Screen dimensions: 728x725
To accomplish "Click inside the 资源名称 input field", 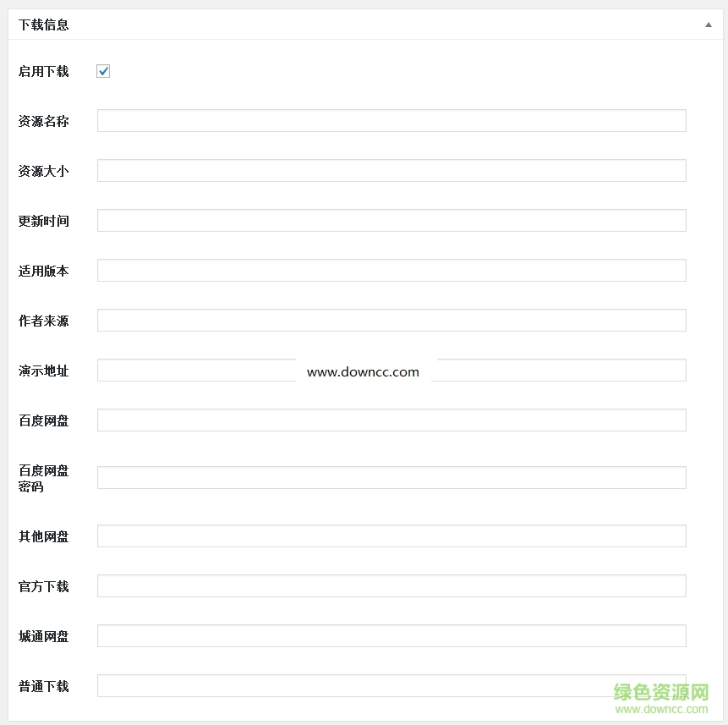I will [391, 120].
